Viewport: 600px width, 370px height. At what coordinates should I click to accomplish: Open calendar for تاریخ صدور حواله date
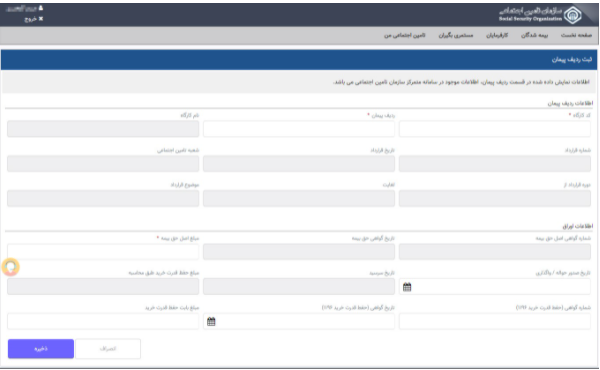(407, 287)
